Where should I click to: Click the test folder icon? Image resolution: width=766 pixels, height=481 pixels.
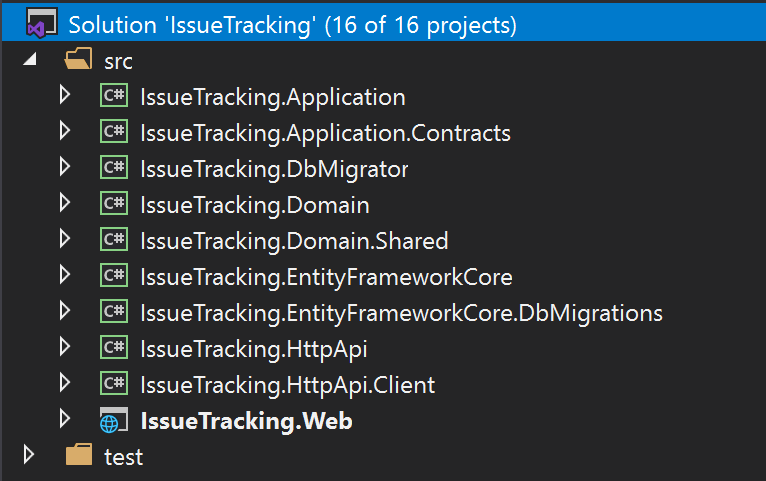(x=78, y=457)
